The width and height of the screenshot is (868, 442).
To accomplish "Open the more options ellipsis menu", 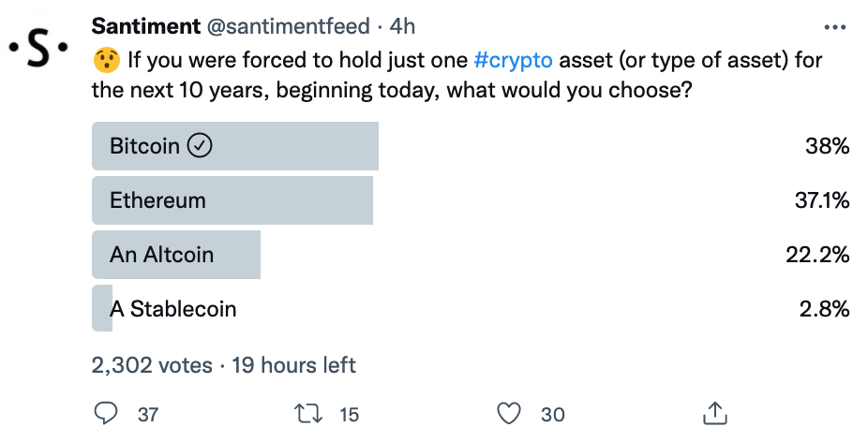I will click(x=834, y=27).
